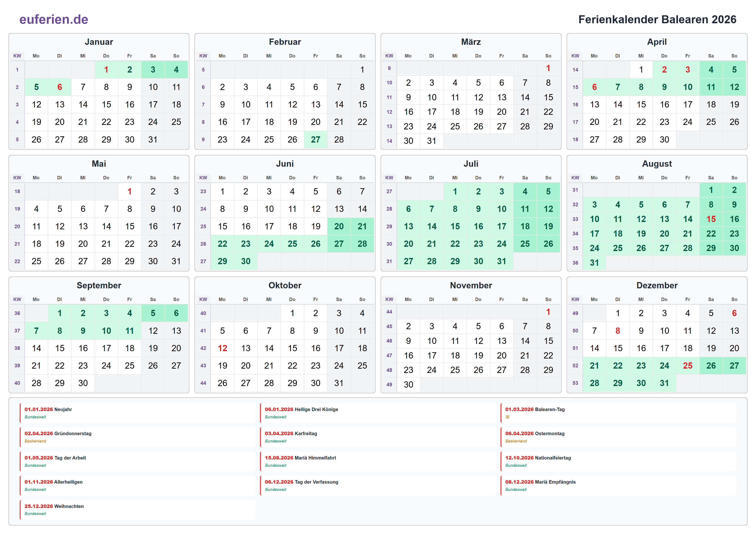Select the August month heading
The height and width of the screenshot is (534, 756).
657,163
